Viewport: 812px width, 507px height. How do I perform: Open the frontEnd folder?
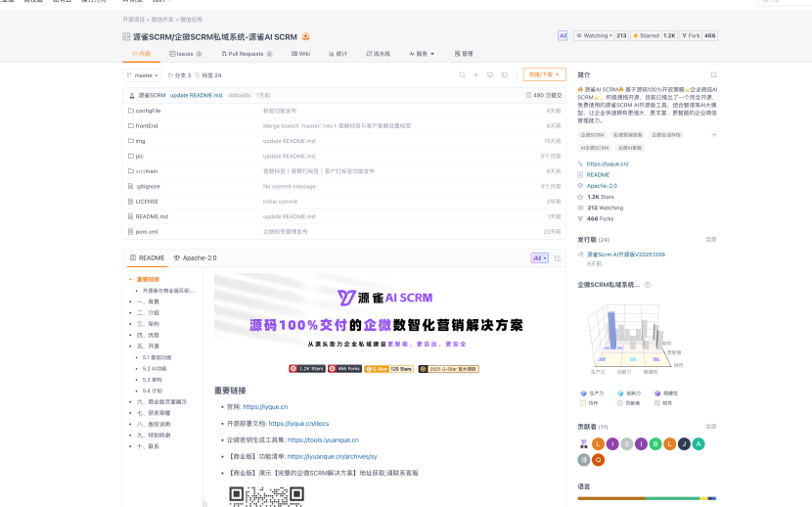147,126
